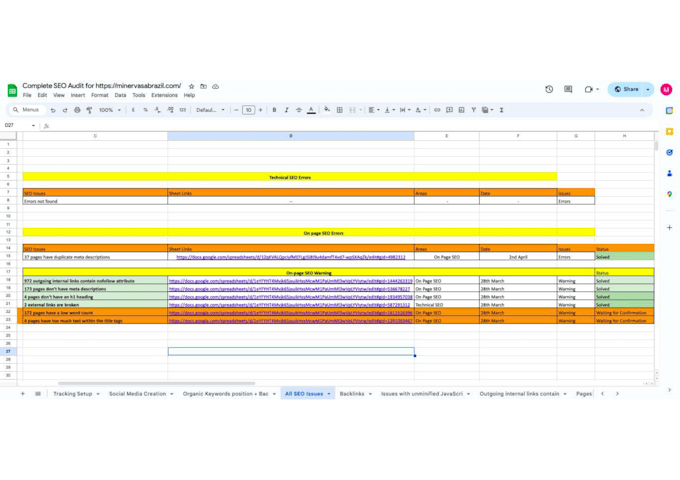Open borders tool
The image size is (680, 480).
point(340,110)
